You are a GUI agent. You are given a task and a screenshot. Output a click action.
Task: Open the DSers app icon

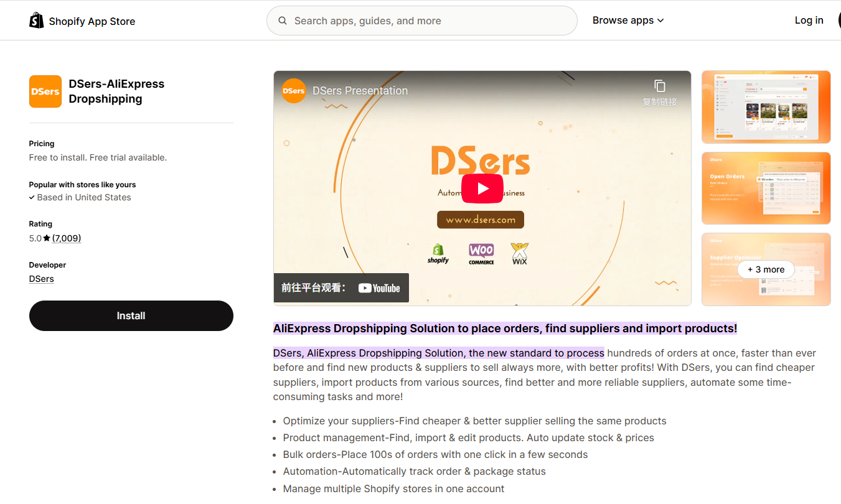[x=45, y=91]
